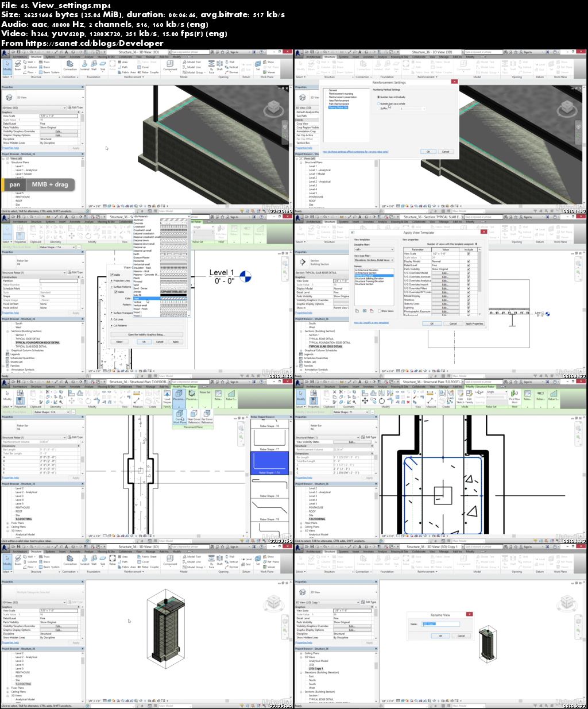Screen dimensions: 588x709
Task: Select Rebar Shape 17A thumbnail in Rebar Shape Browser
Action: click(270, 463)
